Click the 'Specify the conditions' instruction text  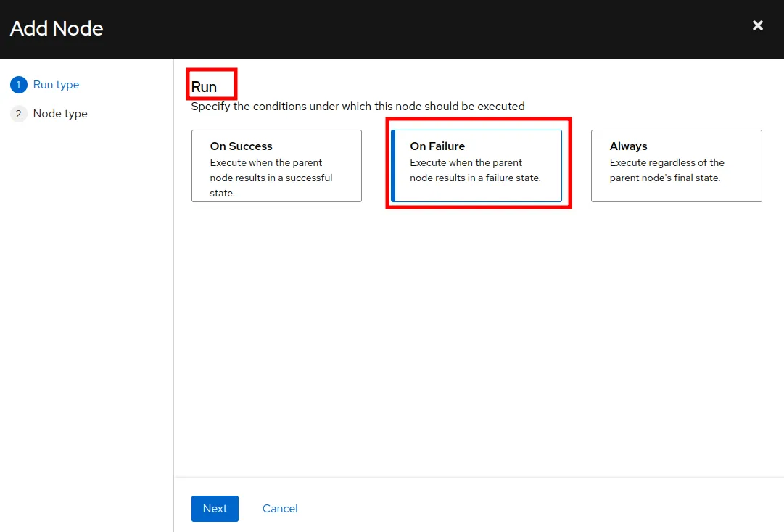point(358,107)
